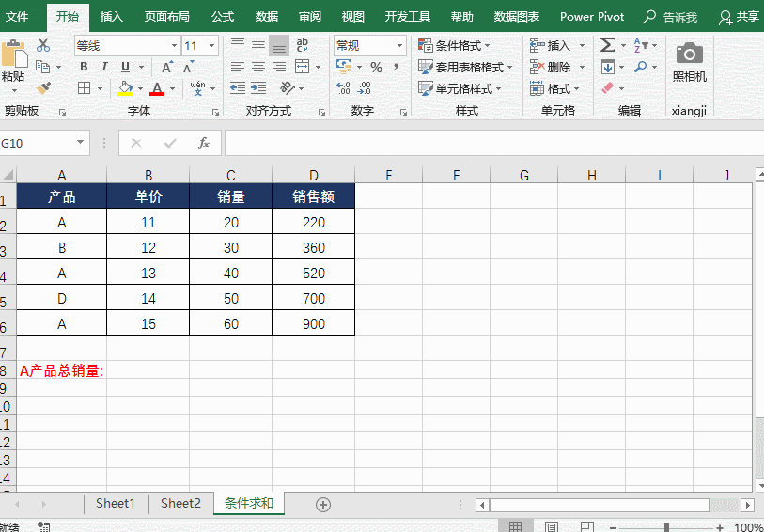Align text left
The width and height of the screenshot is (764, 532).
tap(238, 68)
